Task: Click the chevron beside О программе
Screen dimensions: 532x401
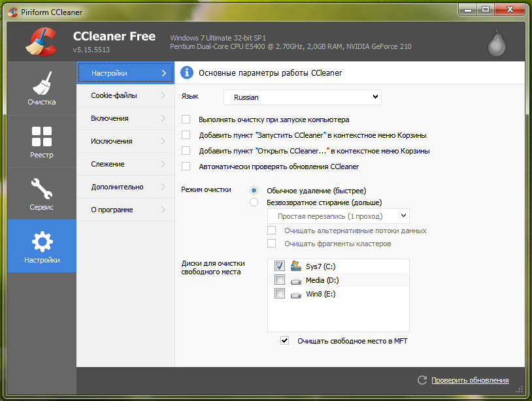Action: tap(163, 210)
